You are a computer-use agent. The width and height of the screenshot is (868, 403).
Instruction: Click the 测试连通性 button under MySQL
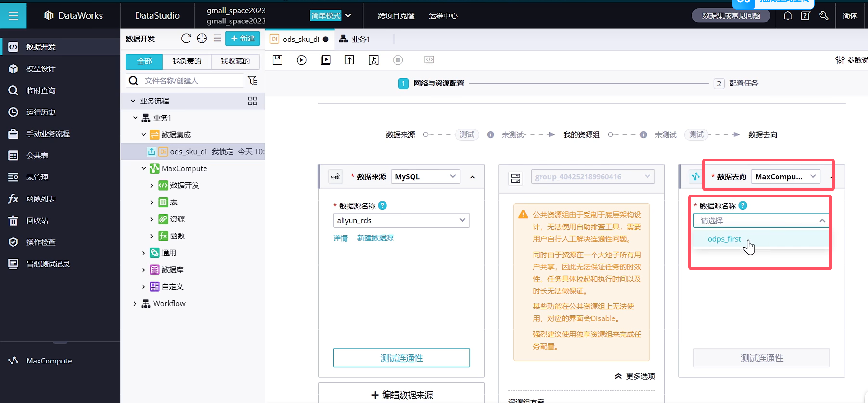(401, 357)
